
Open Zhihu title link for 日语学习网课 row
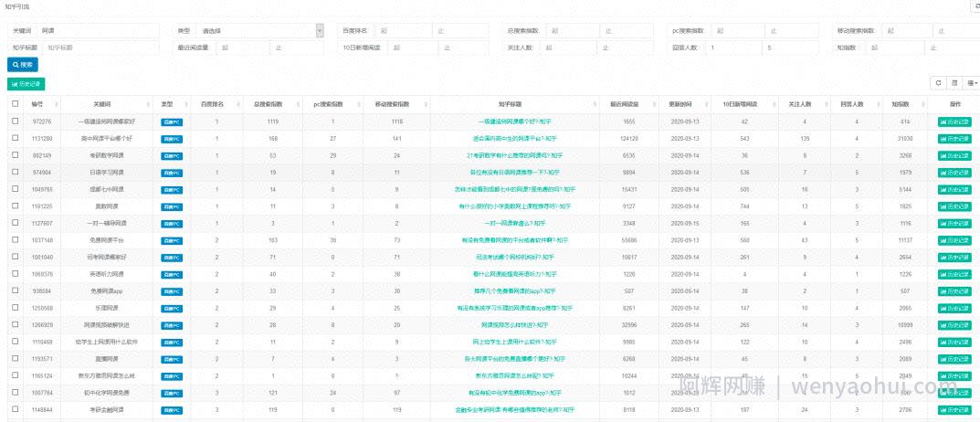pos(514,173)
